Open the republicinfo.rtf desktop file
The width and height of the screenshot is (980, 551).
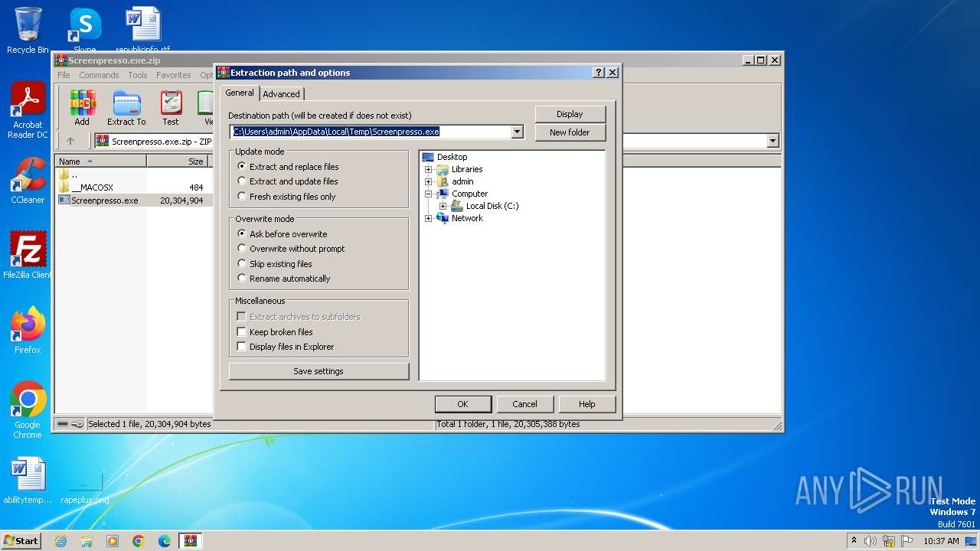click(x=143, y=30)
